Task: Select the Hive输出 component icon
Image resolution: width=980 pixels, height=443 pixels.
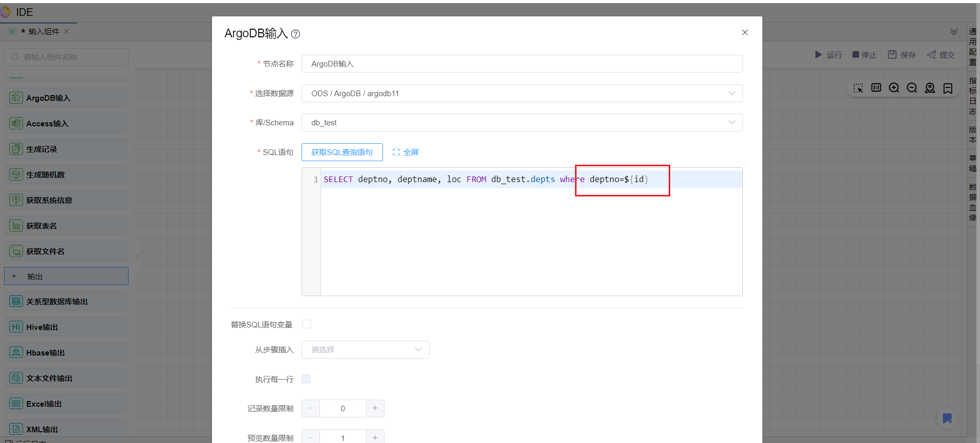Action: click(16, 327)
